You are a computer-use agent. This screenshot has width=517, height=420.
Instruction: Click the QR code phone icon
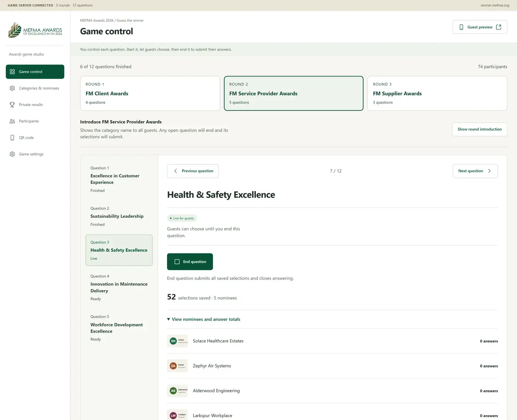[x=12, y=138]
